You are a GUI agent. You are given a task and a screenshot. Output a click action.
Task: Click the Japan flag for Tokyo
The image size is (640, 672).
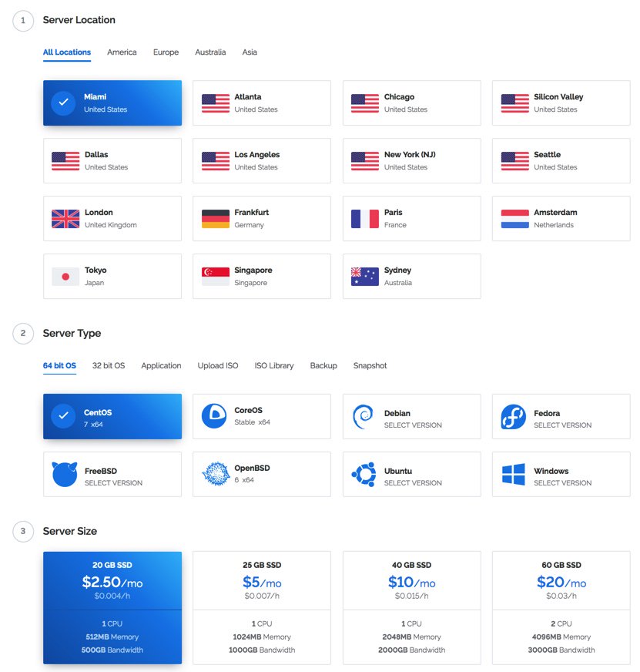tap(65, 277)
